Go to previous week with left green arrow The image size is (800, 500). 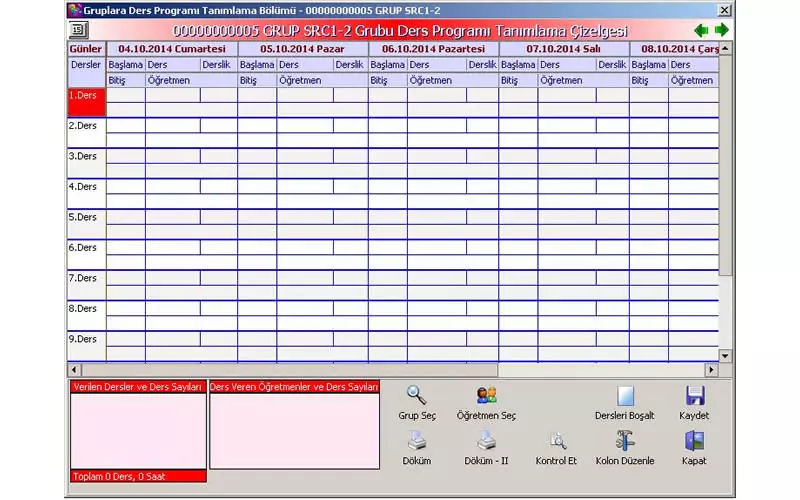pyautogui.click(x=701, y=31)
